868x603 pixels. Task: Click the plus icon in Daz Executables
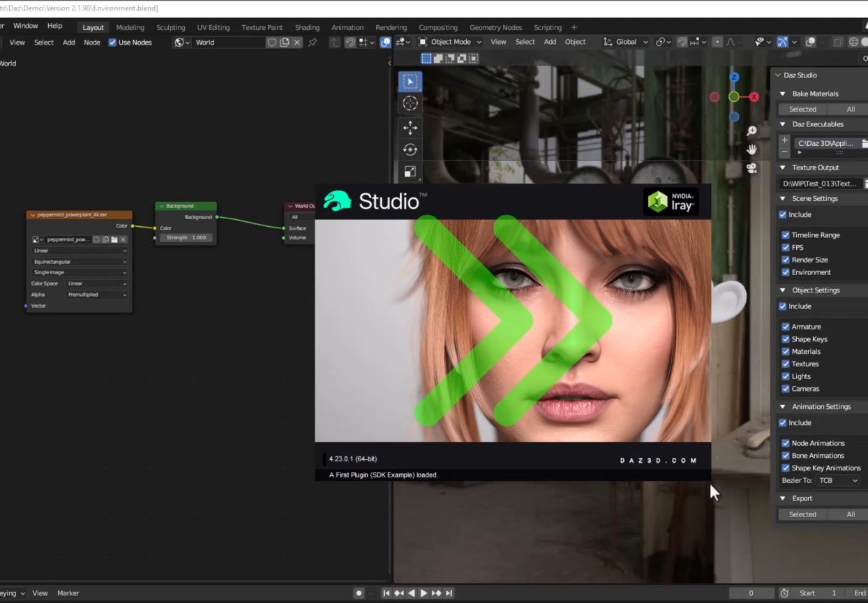point(785,140)
